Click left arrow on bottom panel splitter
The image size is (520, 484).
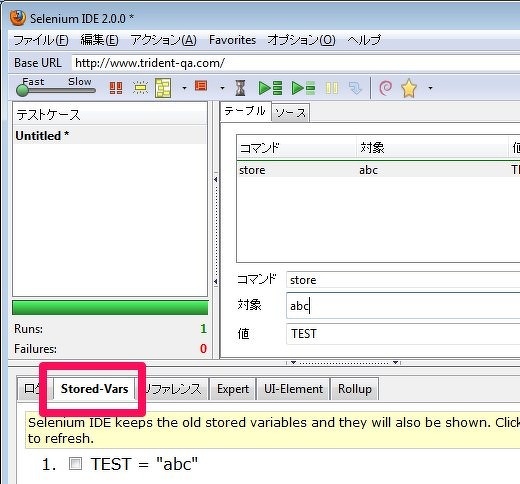pos(293,362)
